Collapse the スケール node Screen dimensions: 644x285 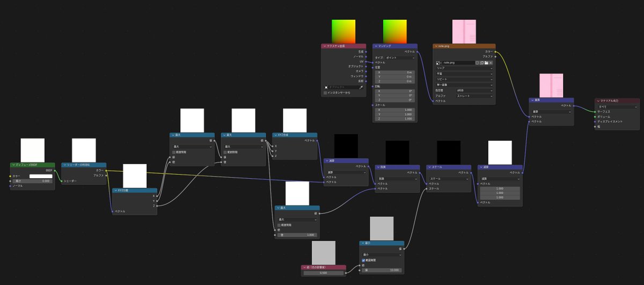tap(430, 167)
